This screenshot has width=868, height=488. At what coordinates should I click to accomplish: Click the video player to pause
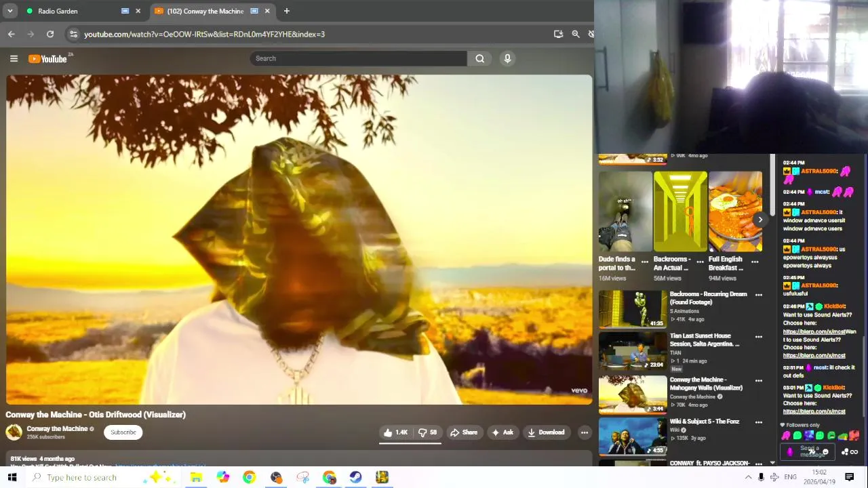[x=299, y=239]
